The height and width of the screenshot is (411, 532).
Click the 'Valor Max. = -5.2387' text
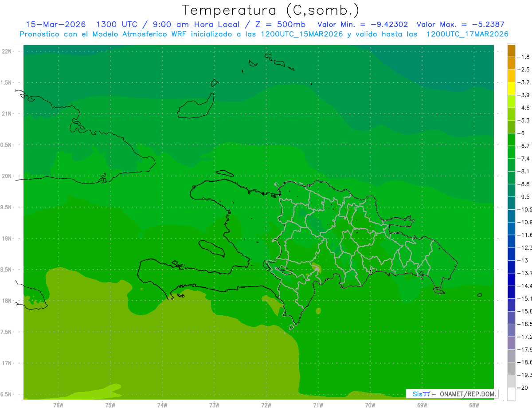(x=460, y=24)
